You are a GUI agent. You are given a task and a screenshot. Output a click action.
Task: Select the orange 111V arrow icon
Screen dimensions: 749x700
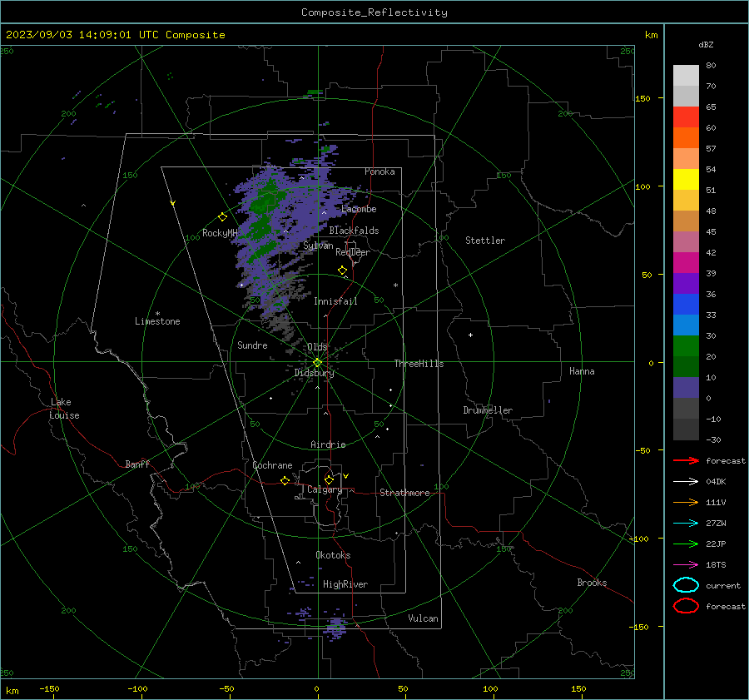[686, 502]
